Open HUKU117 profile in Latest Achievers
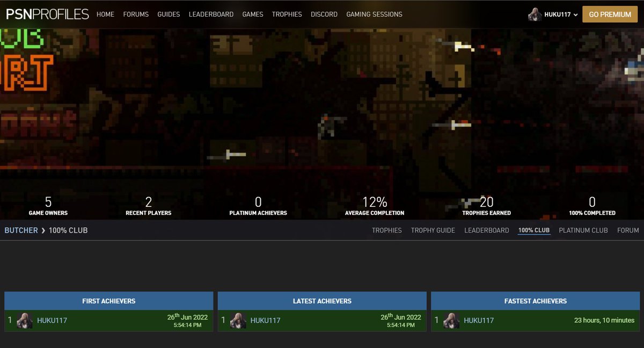The image size is (644, 348). (x=266, y=321)
